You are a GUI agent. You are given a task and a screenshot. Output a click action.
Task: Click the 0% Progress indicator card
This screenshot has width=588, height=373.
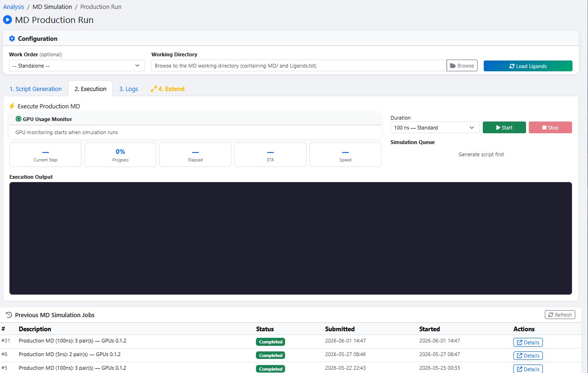pyautogui.click(x=120, y=155)
